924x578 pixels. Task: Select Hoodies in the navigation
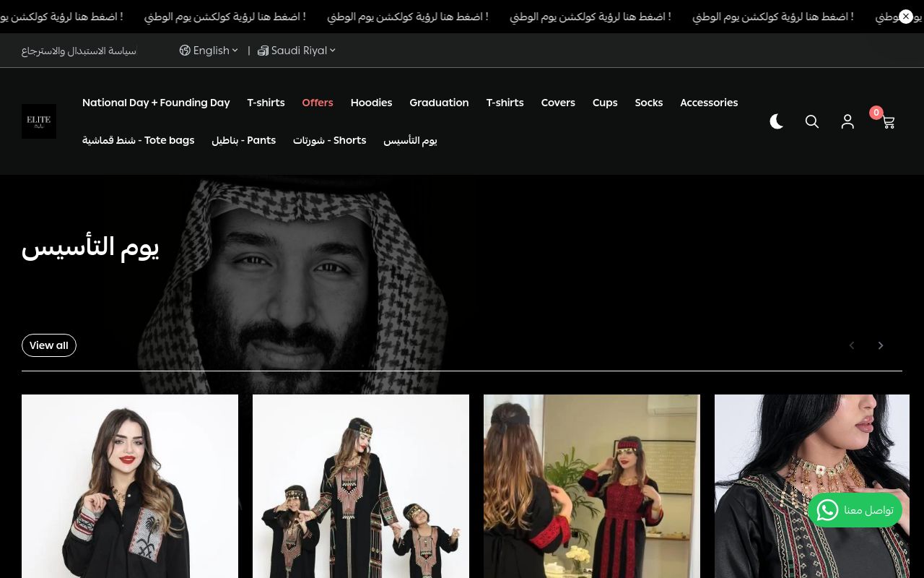click(371, 103)
